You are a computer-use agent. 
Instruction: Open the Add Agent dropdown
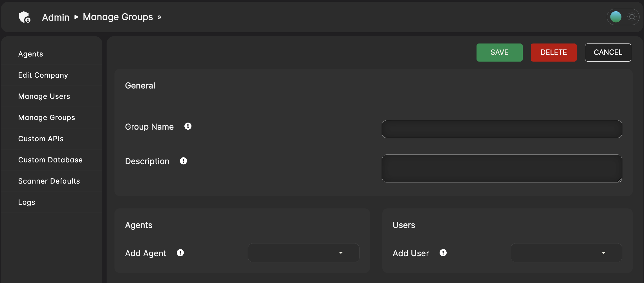pos(303,253)
